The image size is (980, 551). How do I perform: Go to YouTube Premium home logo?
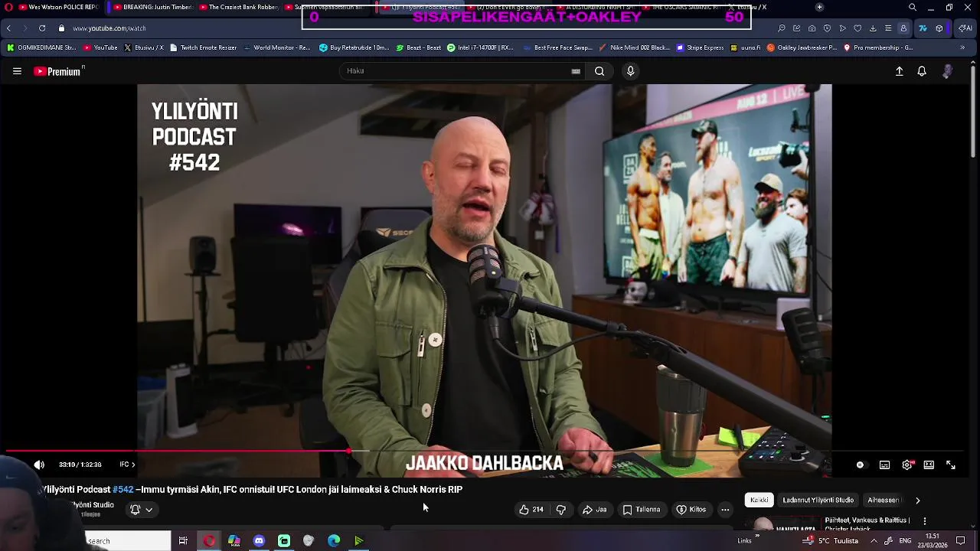click(59, 71)
